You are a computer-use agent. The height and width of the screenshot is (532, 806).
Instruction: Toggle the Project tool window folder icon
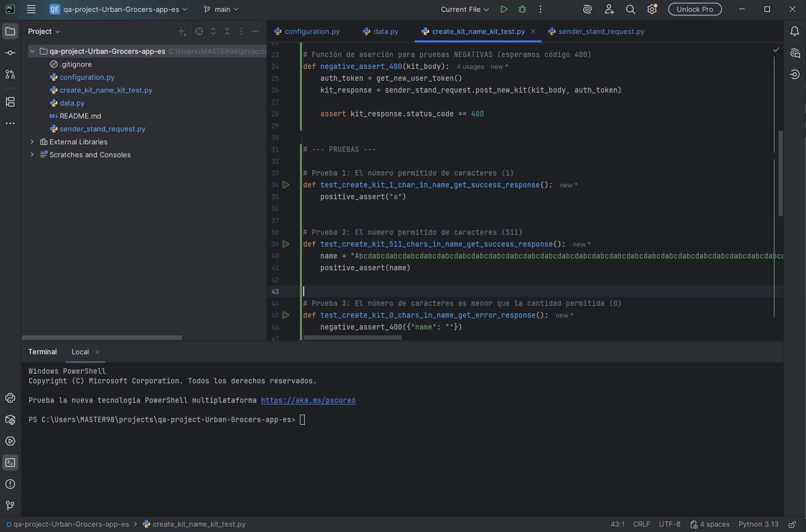10,31
